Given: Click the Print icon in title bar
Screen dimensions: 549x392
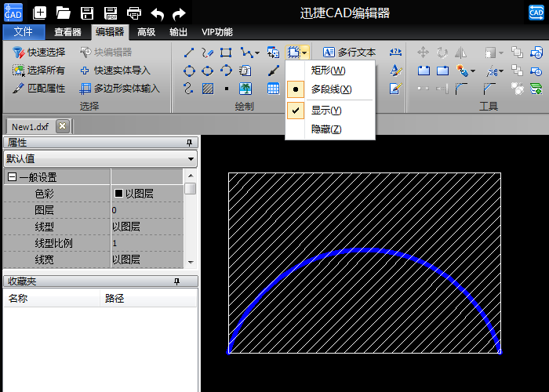Looking at the screenshot, I should click(134, 13).
